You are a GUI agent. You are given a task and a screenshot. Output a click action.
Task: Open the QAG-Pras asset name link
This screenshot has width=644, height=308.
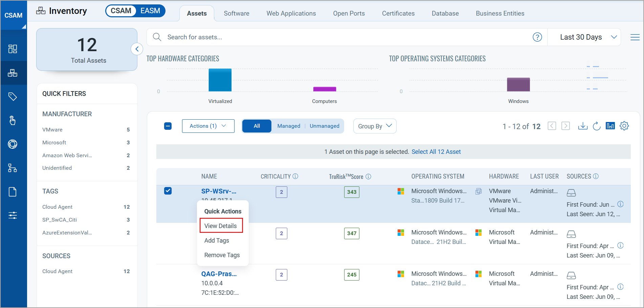tap(219, 274)
